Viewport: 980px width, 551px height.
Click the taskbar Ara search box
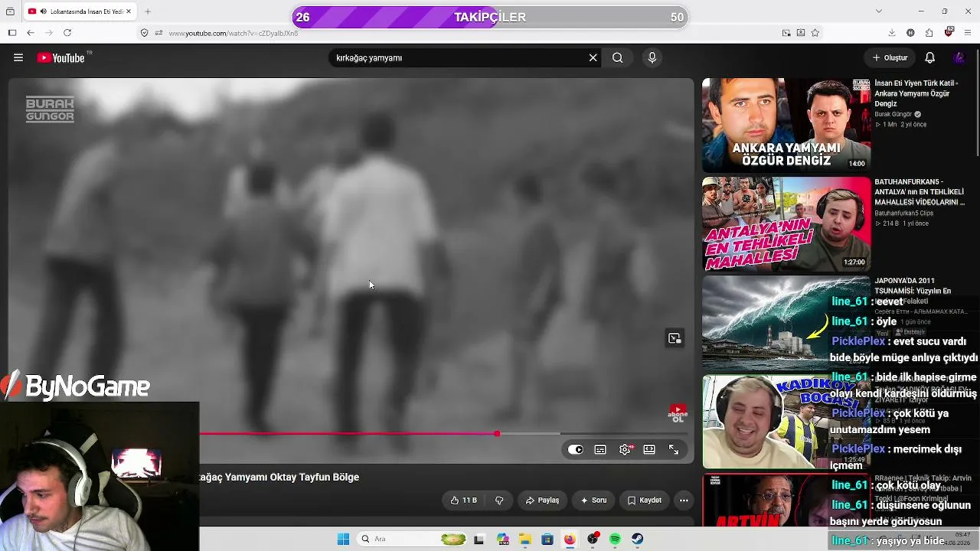coord(413,540)
